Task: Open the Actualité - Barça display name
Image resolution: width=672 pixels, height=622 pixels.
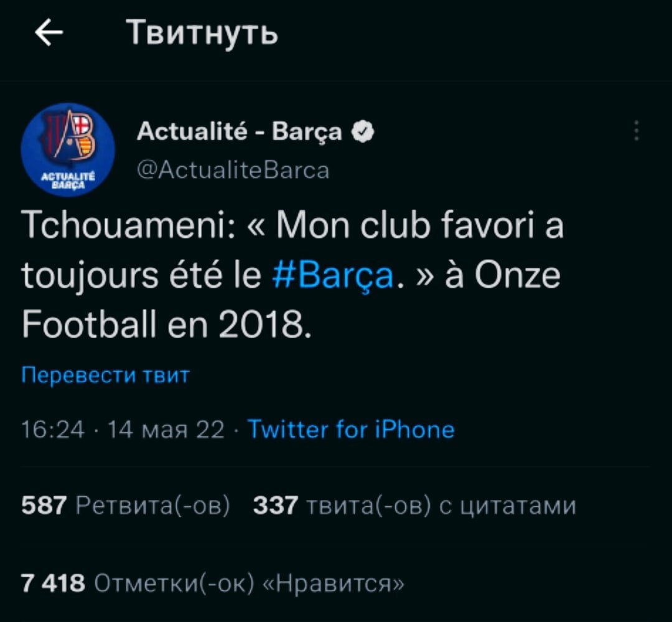Action: 239,131
